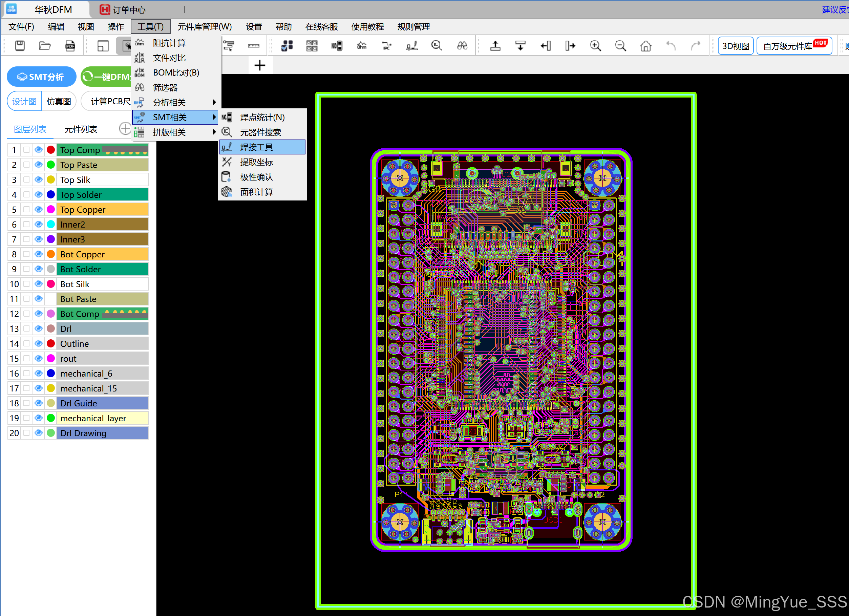This screenshot has width=849, height=616.
Task: Click the binoculars search toolbar icon
Action: 462,46
